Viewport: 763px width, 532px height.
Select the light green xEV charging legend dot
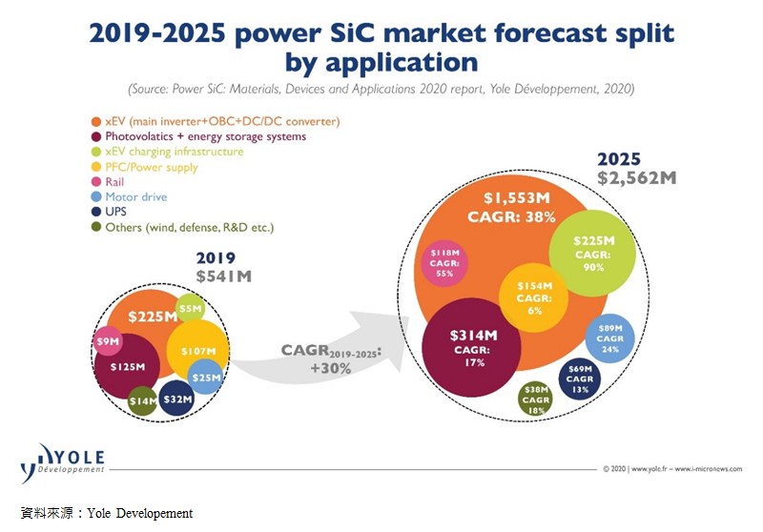[x=95, y=152]
